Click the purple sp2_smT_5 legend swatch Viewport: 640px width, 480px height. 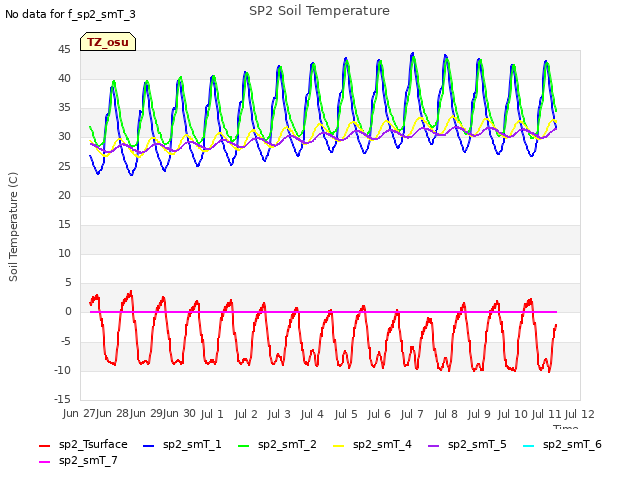point(433,446)
